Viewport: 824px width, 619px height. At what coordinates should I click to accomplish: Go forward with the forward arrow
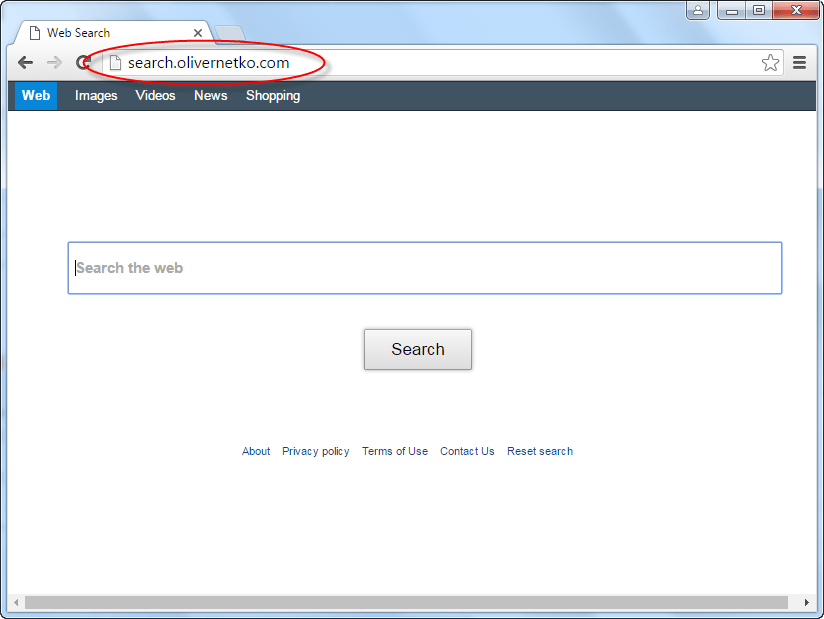coord(54,63)
